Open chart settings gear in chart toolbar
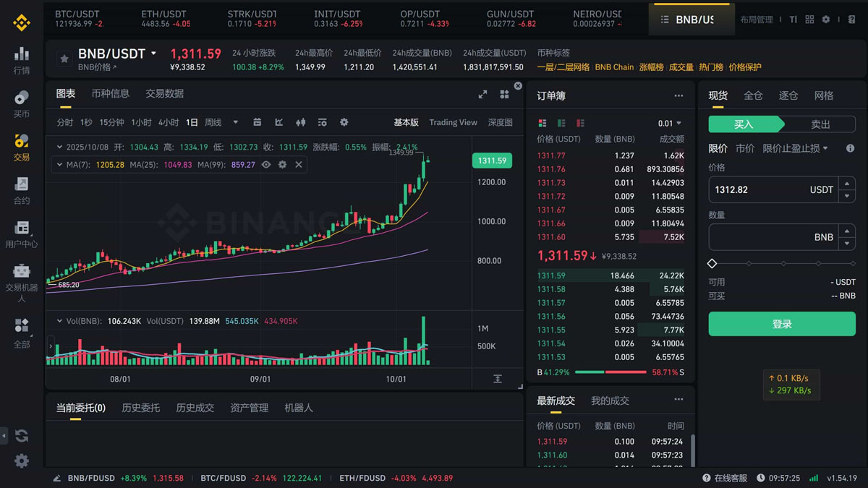Viewport: 868px width, 488px height. click(x=344, y=122)
